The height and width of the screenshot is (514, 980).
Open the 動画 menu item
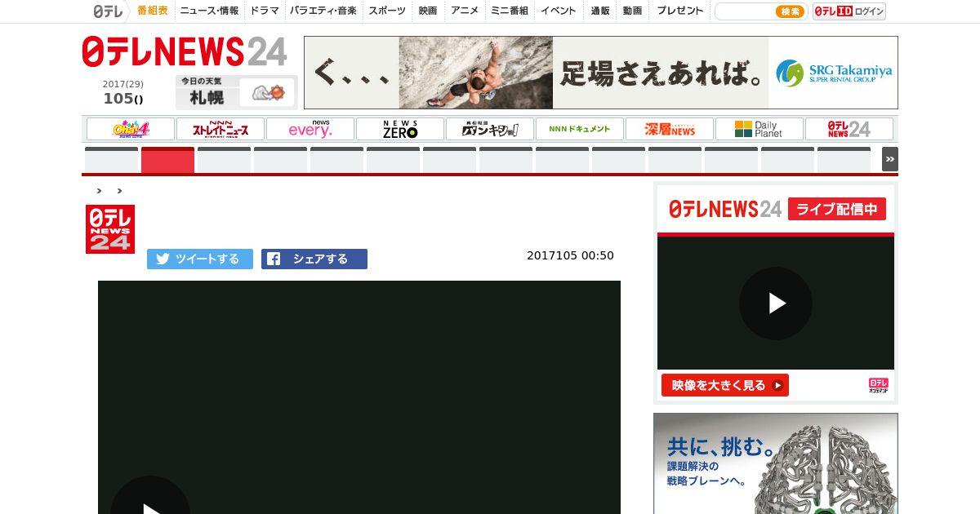(632, 11)
